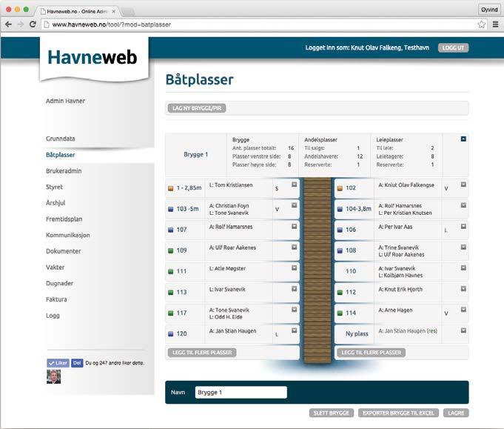This screenshot has height=429, width=504.
Task: Click green status square of berth 111
Action: click(171, 272)
